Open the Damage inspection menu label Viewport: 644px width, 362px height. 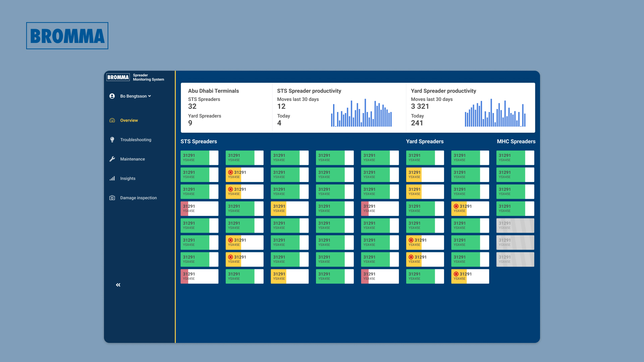coord(139,198)
